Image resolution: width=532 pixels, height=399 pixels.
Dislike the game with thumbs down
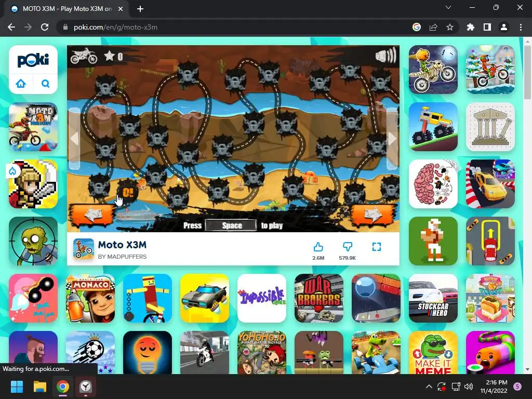[x=348, y=247]
